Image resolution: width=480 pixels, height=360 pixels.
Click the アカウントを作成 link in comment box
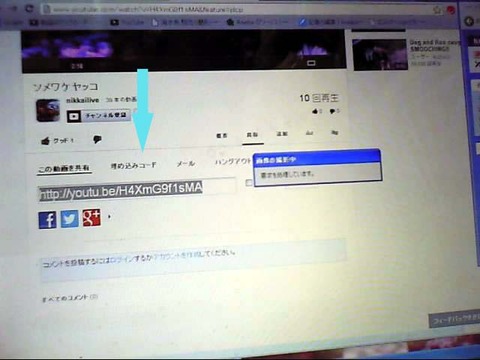[176, 255]
